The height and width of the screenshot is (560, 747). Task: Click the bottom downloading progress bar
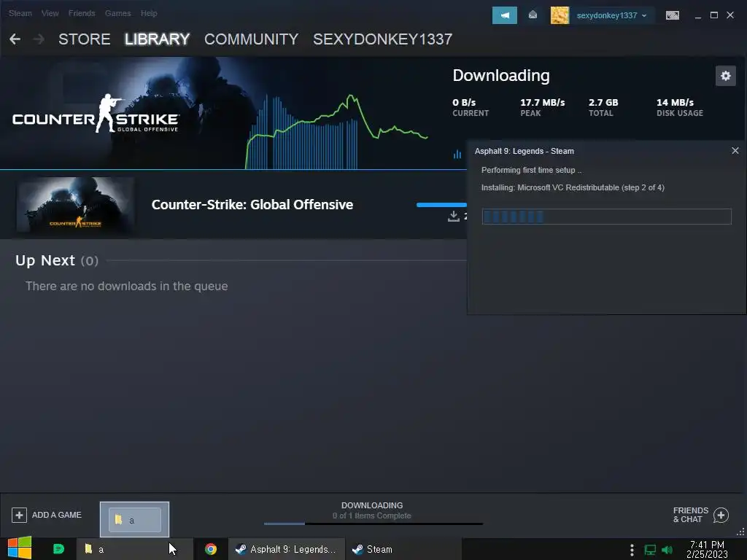coord(373,524)
